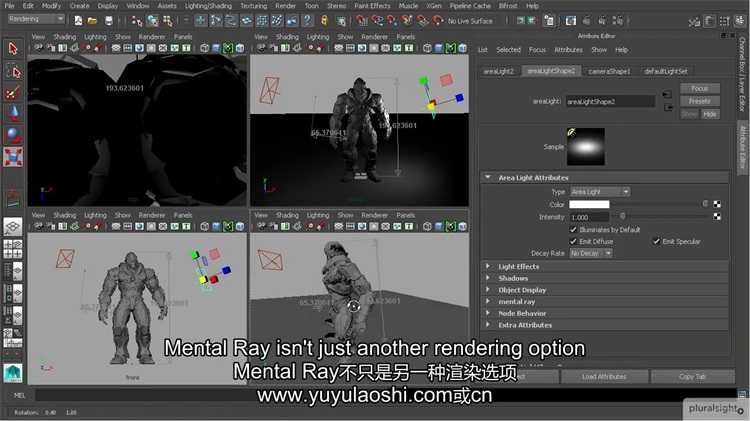Switch to the areaLight2 tab

pos(498,71)
